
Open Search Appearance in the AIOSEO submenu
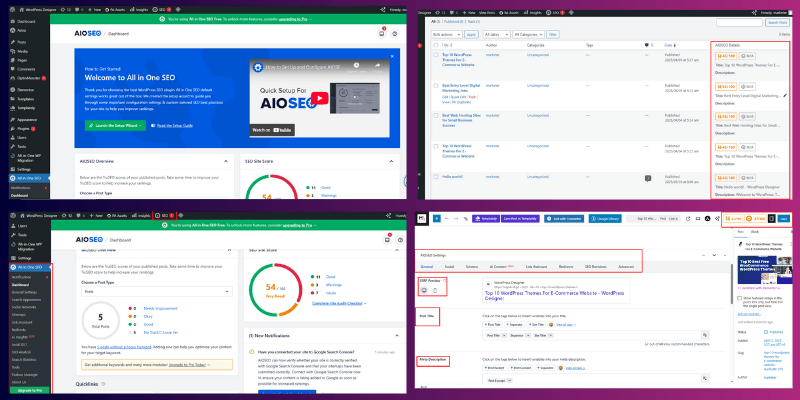click(x=25, y=300)
